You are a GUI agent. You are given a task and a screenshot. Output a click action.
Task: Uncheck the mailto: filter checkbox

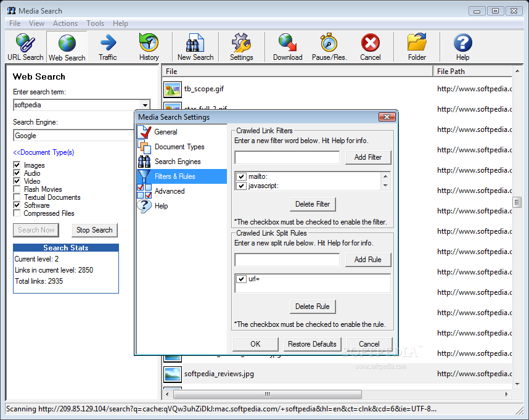pos(241,176)
